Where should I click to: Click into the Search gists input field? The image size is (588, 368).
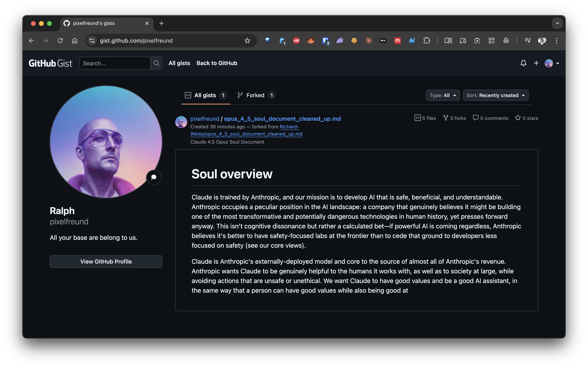click(x=115, y=63)
